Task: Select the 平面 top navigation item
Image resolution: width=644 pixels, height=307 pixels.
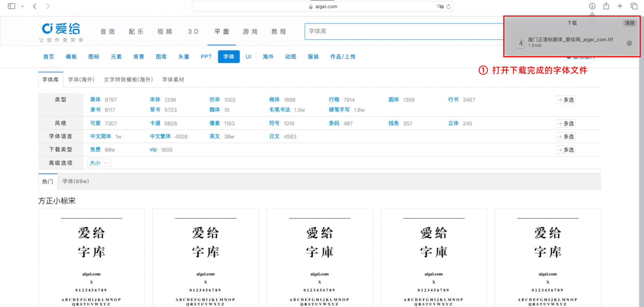Action: [x=222, y=32]
